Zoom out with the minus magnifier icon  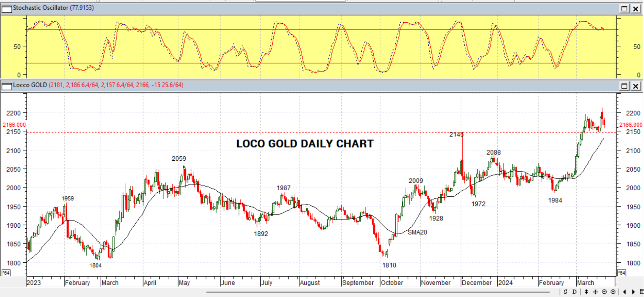[x=604, y=292]
